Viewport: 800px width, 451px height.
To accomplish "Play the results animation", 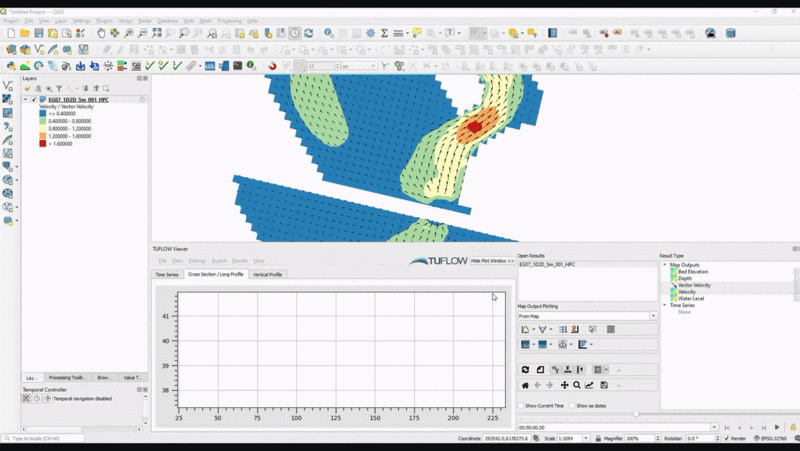I will (777, 427).
